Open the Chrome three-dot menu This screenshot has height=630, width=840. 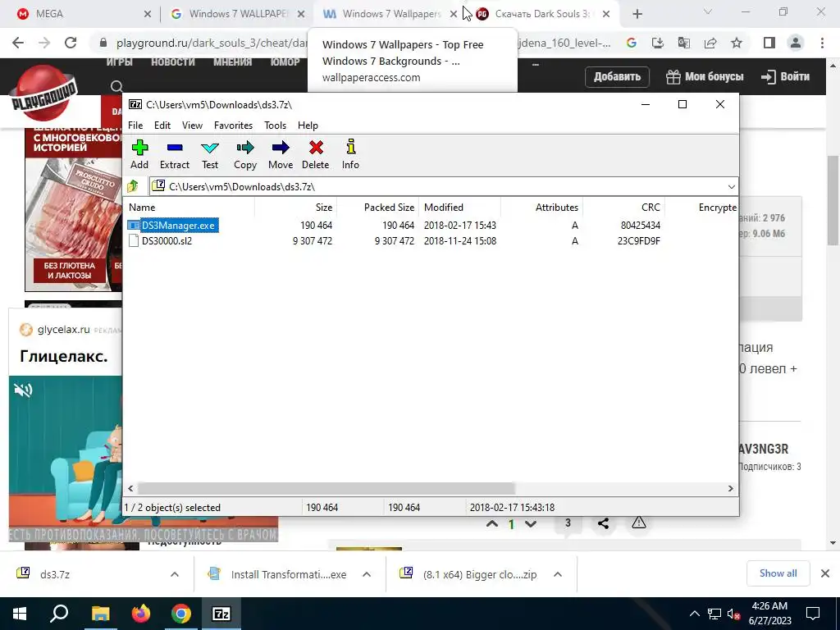(822, 43)
